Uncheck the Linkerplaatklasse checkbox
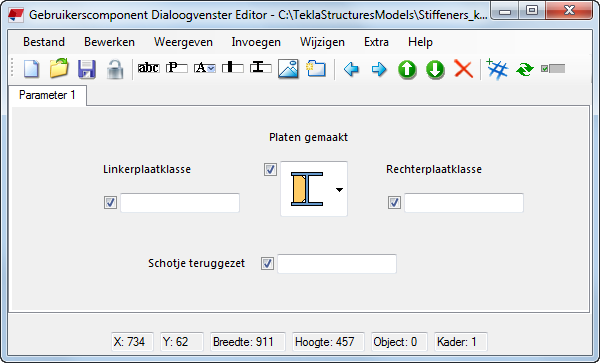 pyautogui.click(x=110, y=202)
